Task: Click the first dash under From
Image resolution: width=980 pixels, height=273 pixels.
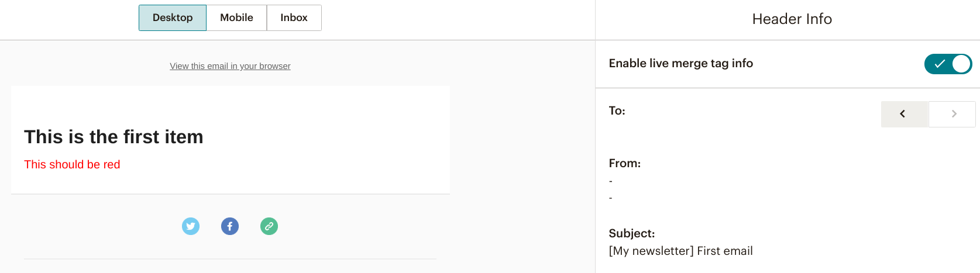Action: pyautogui.click(x=611, y=181)
